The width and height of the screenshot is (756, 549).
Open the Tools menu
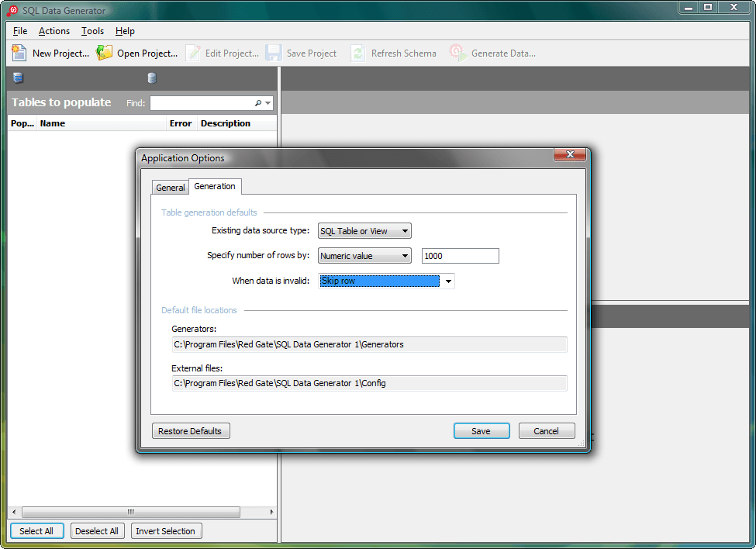point(92,31)
